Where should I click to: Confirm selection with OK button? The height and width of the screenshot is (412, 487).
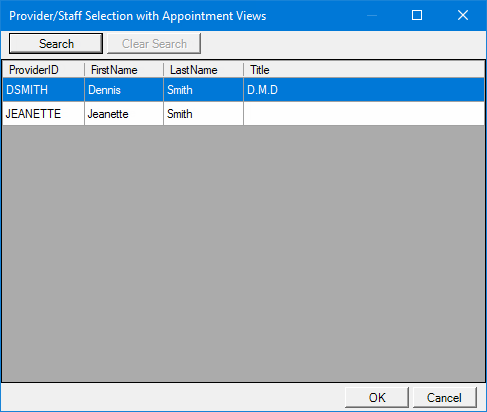pyautogui.click(x=377, y=397)
